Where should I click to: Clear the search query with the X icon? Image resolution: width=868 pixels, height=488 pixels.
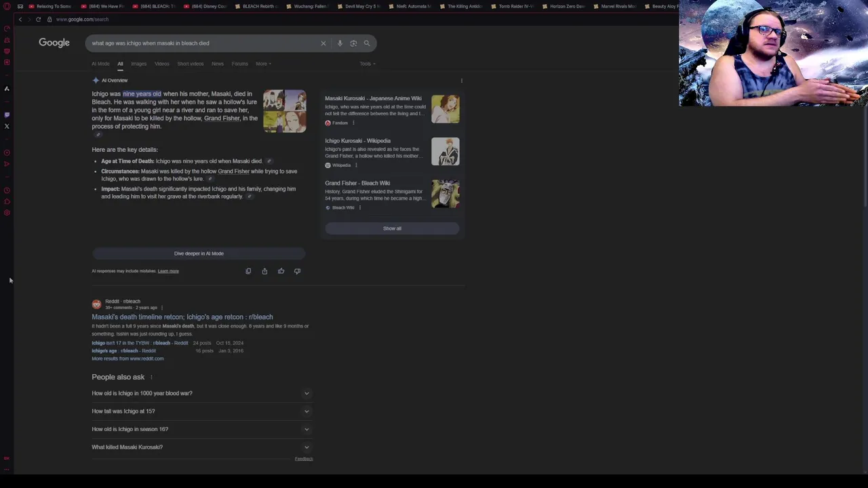click(323, 43)
